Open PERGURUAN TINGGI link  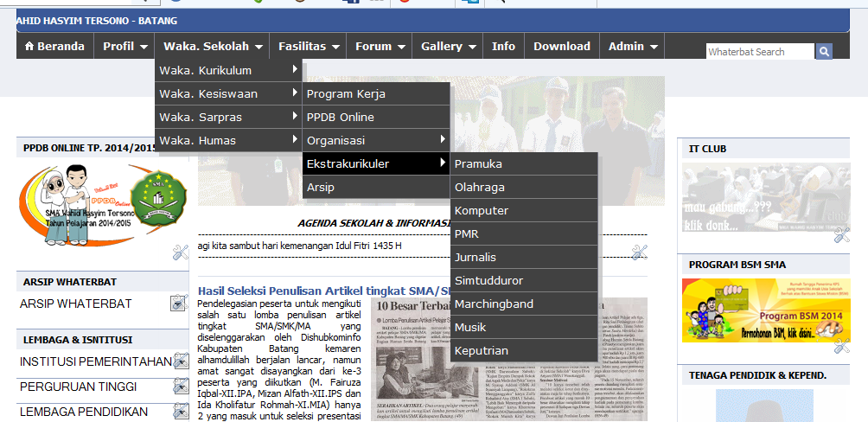[78, 387]
